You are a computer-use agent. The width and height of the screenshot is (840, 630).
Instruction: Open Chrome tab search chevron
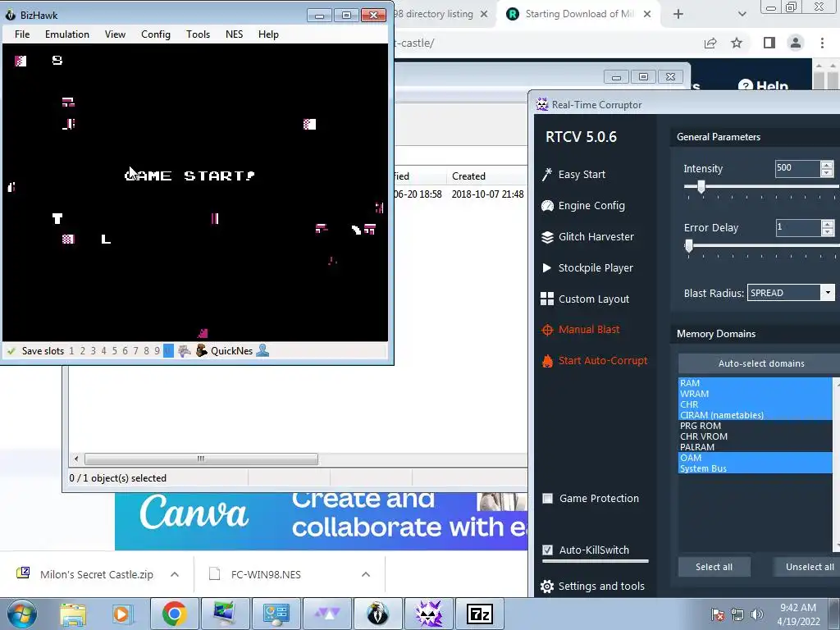[742, 15]
